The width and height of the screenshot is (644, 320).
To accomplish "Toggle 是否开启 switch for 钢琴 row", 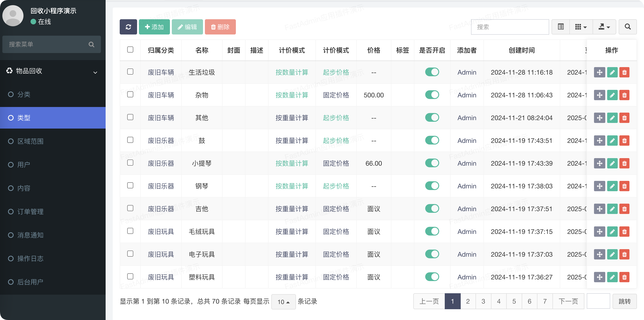I will point(432,186).
